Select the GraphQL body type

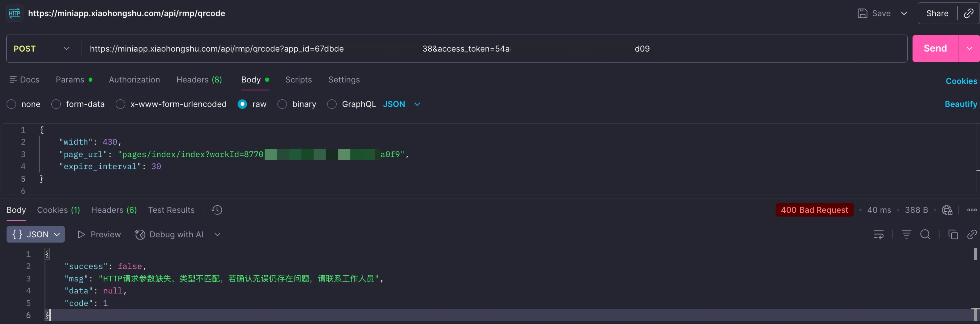tap(332, 104)
